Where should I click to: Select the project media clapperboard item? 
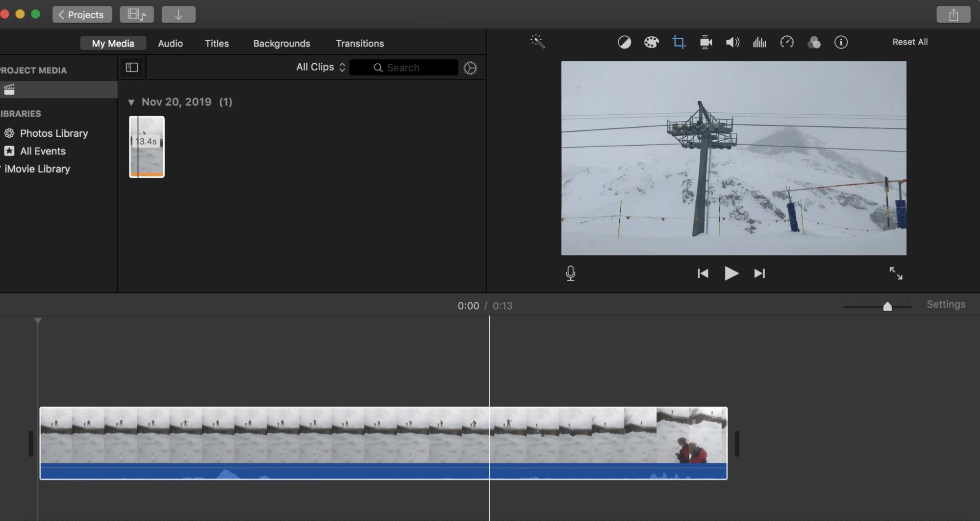58,90
